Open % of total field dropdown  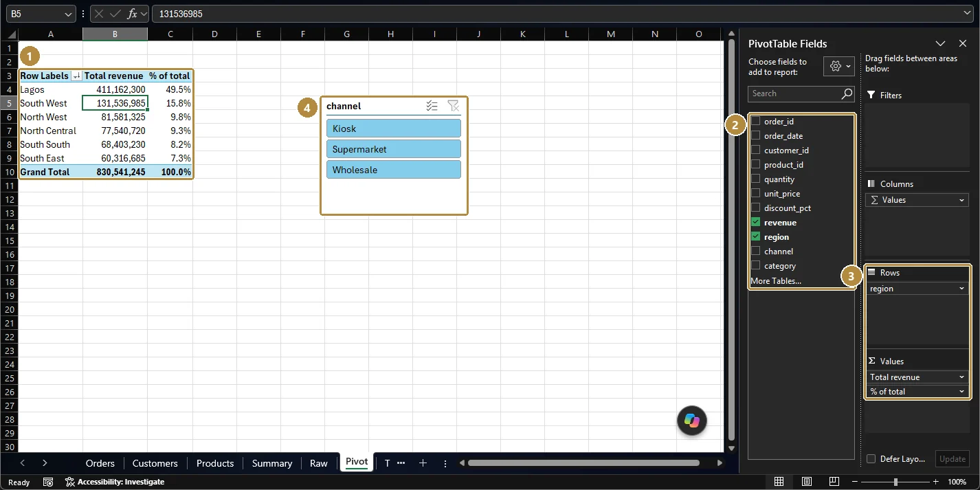(962, 392)
